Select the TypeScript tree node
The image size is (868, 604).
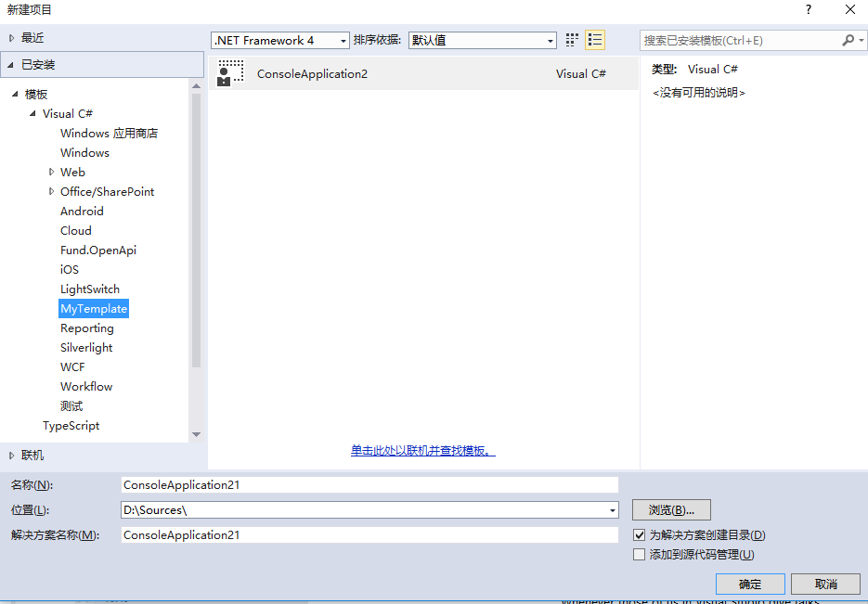coord(71,425)
